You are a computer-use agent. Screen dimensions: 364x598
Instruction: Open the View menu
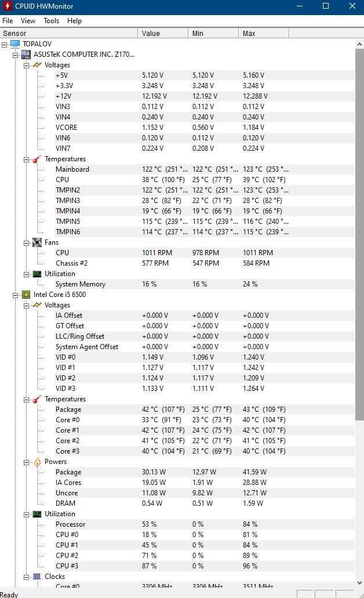point(28,21)
